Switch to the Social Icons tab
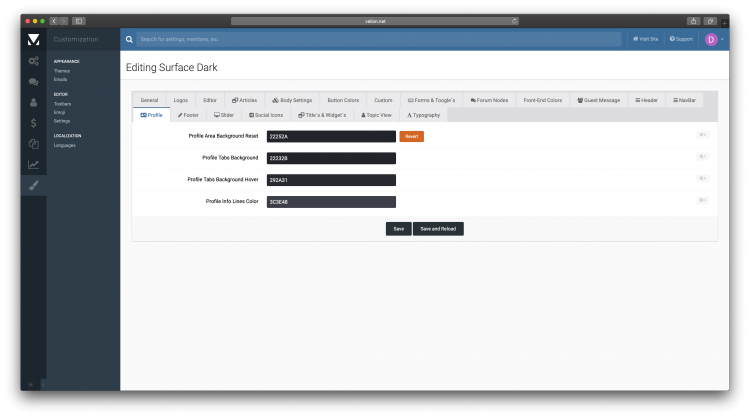 [x=265, y=115]
